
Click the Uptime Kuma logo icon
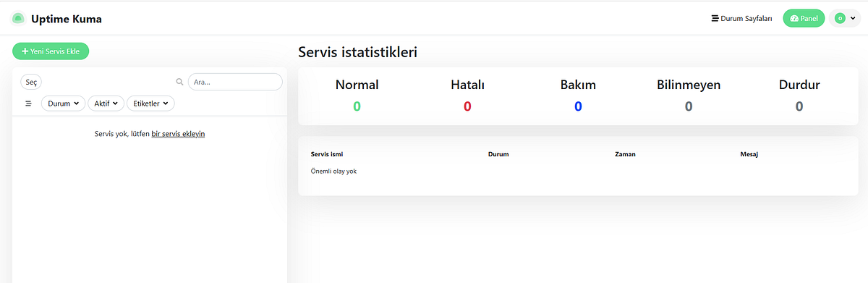click(18, 19)
